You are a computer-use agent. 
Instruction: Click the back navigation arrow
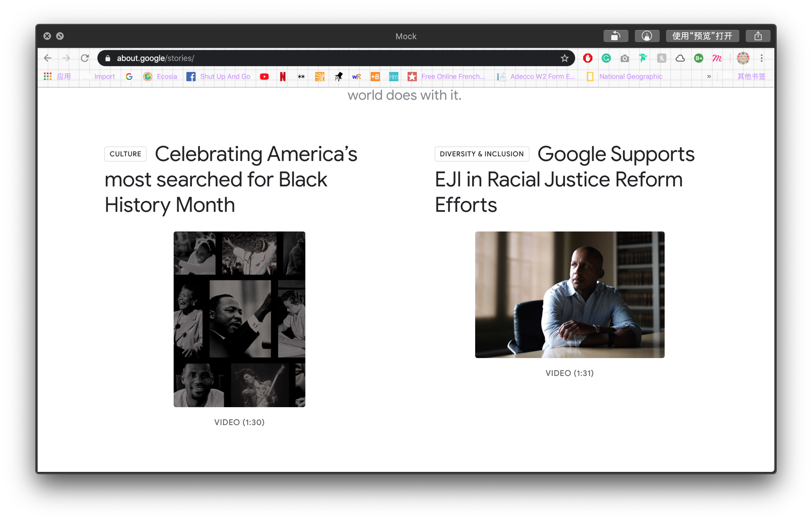[x=48, y=58]
